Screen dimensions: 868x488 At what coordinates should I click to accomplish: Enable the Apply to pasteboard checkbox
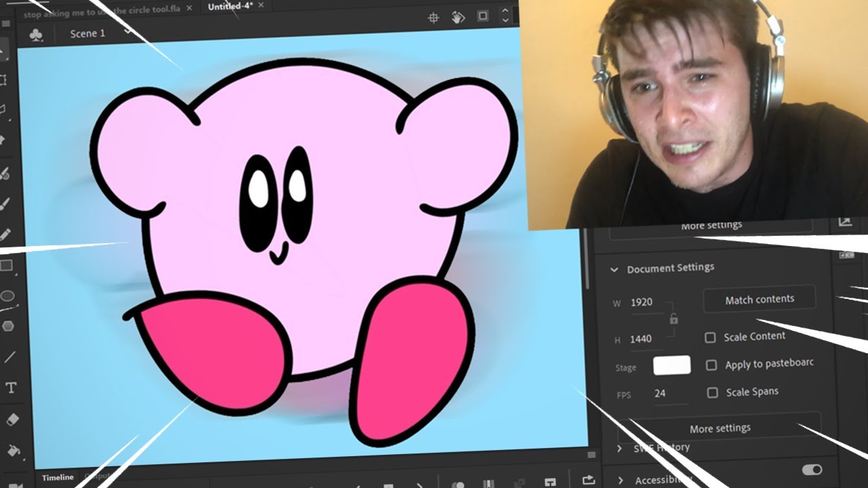point(711,365)
